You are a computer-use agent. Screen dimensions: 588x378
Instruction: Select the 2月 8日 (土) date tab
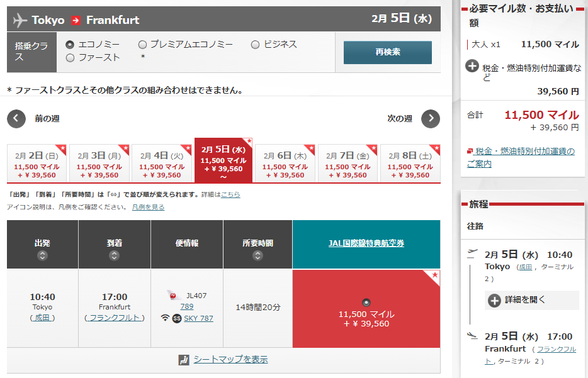point(410,164)
